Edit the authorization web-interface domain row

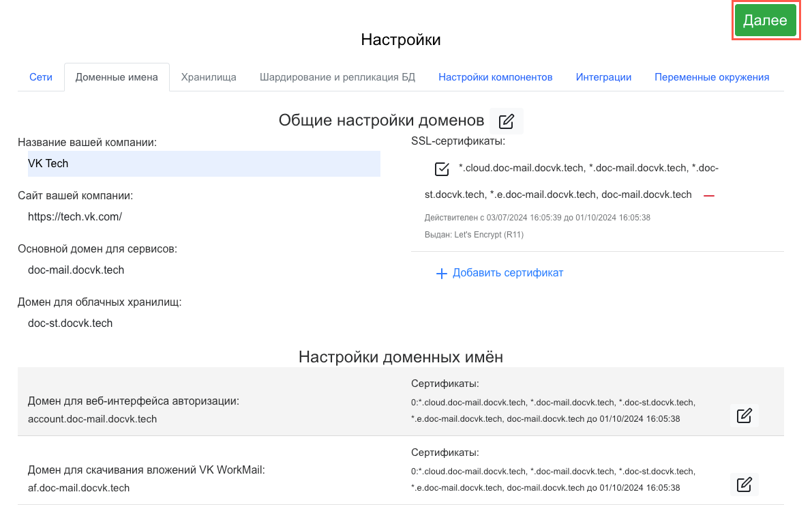coord(744,416)
